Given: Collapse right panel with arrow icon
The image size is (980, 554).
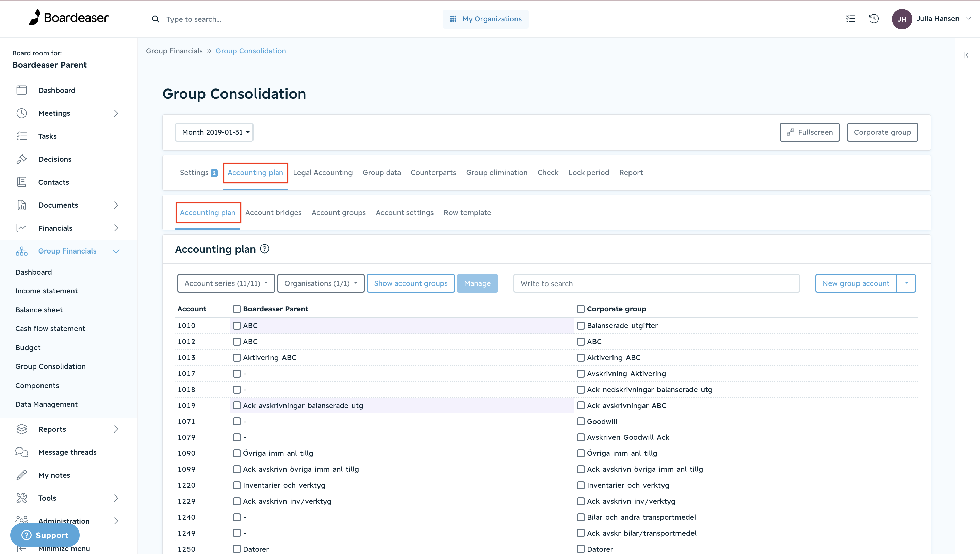Looking at the screenshot, I should 967,55.
